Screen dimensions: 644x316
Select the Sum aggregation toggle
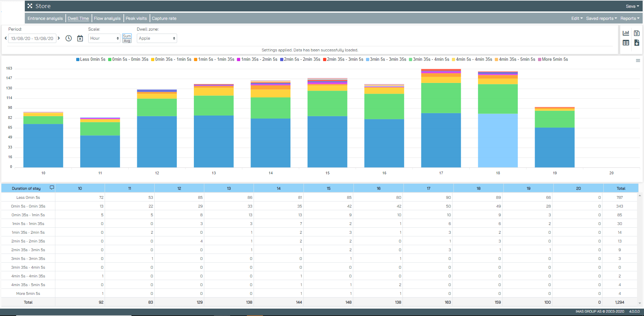point(127,36)
